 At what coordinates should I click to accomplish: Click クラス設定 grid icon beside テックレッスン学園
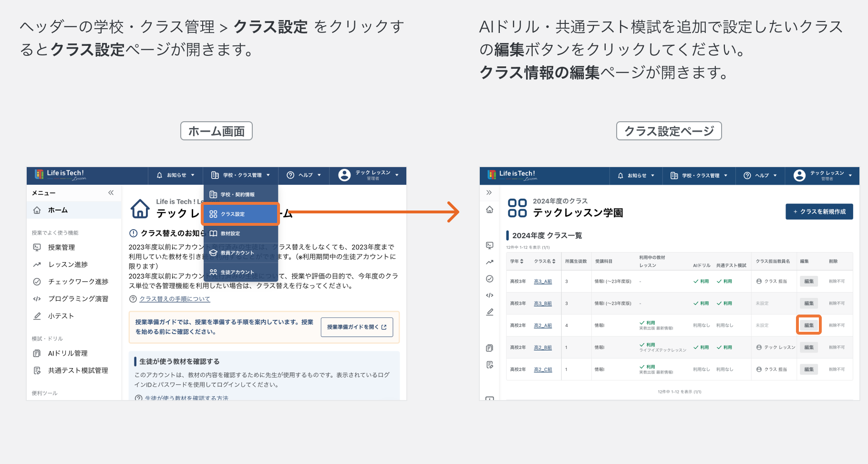[x=517, y=208]
